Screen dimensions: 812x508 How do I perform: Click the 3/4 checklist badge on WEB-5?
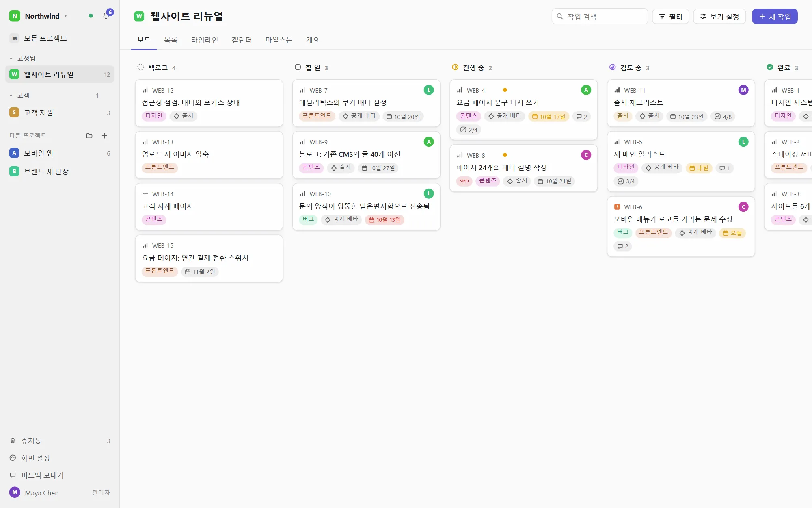coord(626,181)
